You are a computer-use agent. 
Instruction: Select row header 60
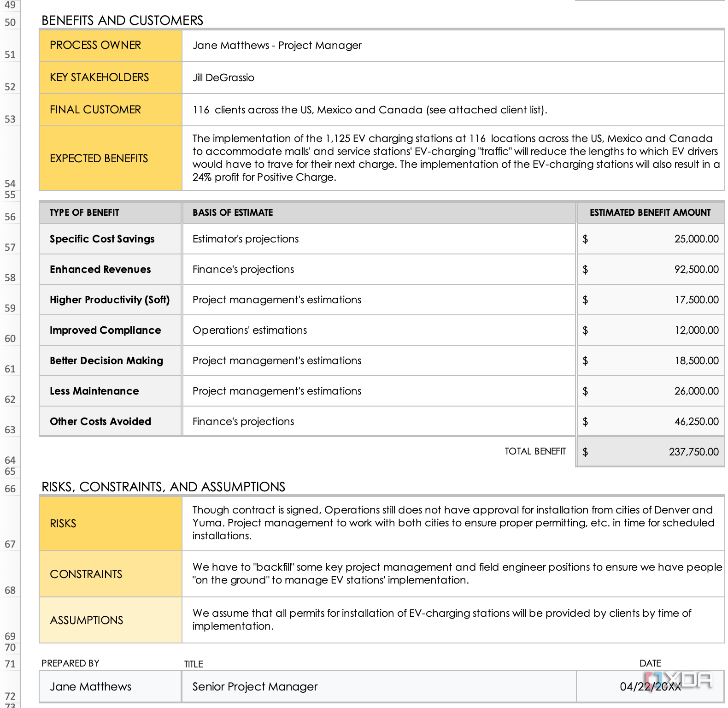[x=10, y=330]
